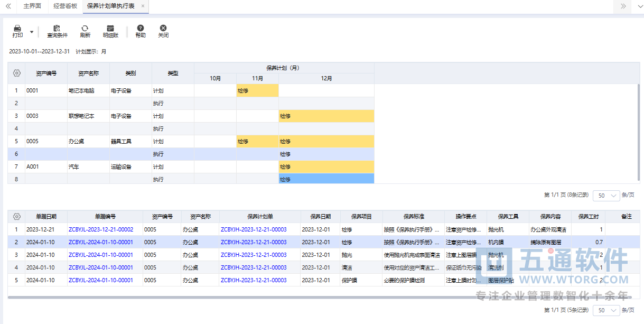This screenshot has height=324, width=644.
Task: Select blue 检修 execution cell in row 8
Action: tap(326, 179)
